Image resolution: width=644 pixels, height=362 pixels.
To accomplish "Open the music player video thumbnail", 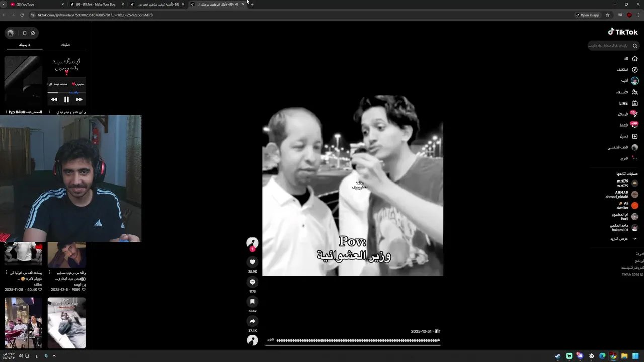I will coord(66,81).
